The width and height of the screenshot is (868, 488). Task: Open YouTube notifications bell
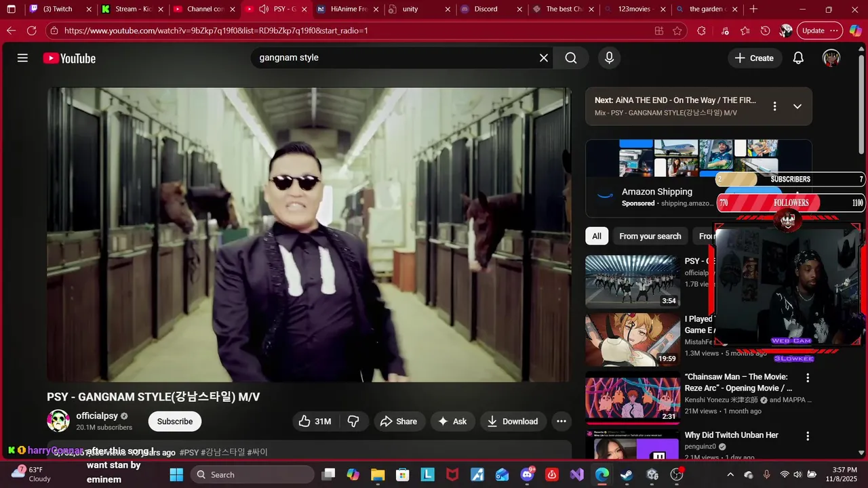798,58
